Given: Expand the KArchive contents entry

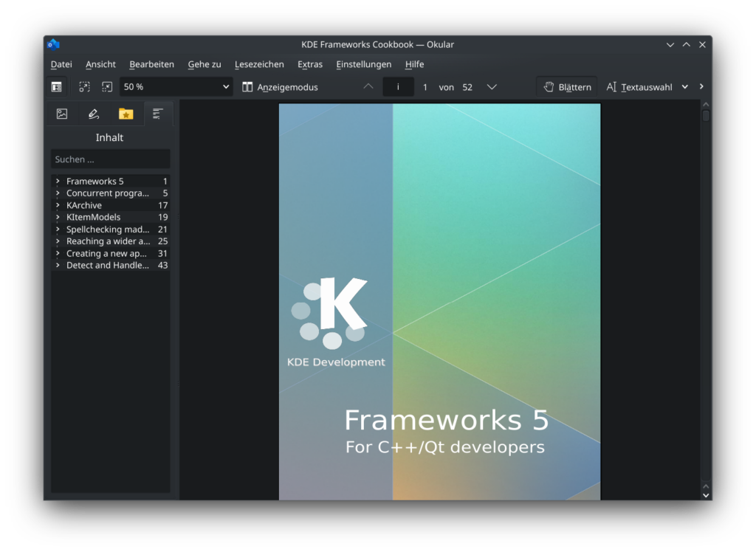Looking at the screenshot, I should (x=58, y=205).
